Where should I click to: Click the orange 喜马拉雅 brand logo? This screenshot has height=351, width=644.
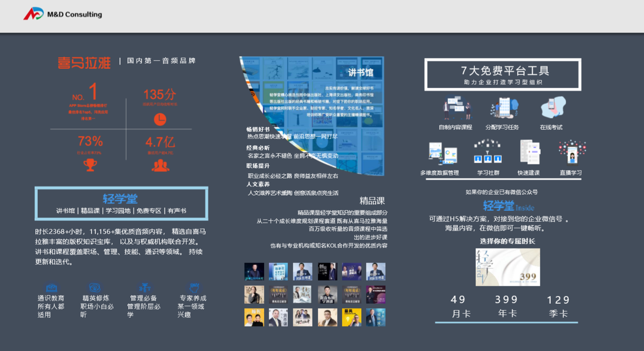click(x=84, y=62)
